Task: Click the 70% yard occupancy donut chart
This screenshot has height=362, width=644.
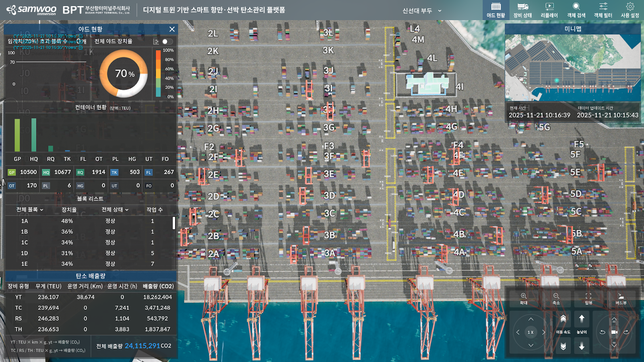Action: (124, 74)
